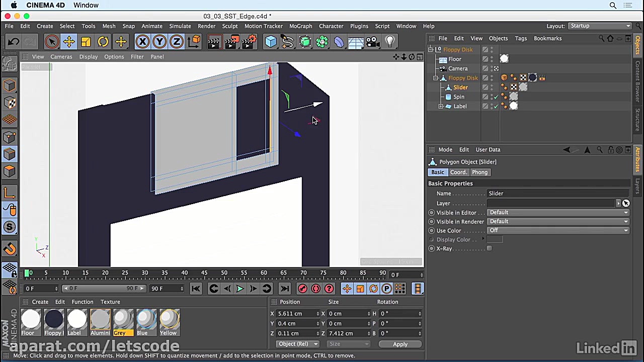Select the Move tool in top toolbar
This screenshot has height=362, width=644.
coord(69,42)
